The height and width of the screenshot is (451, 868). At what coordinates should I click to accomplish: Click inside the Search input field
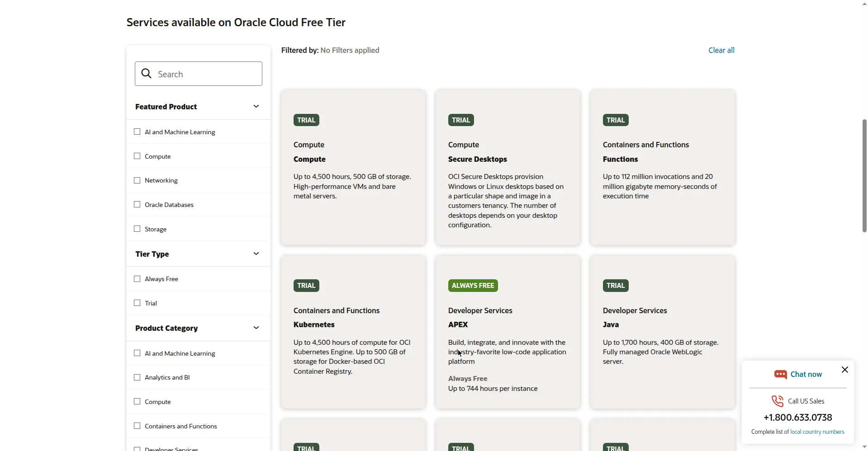pos(199,74)
